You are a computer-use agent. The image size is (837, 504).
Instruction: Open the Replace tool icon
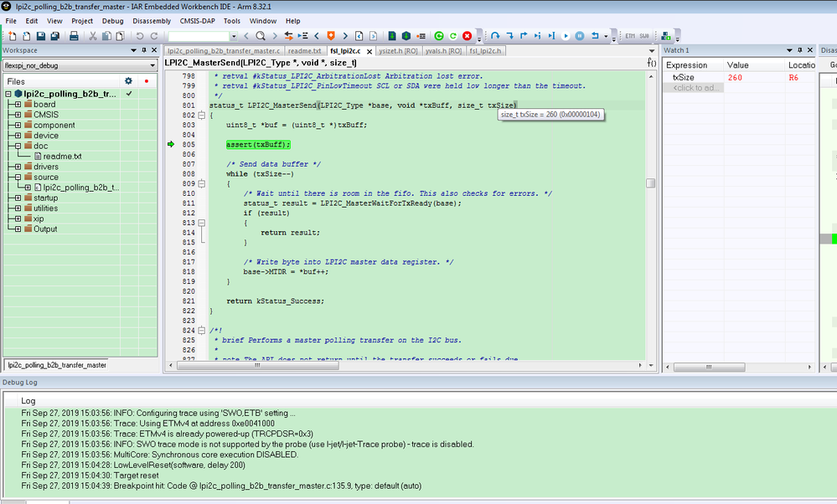click(x=288, y=36)
